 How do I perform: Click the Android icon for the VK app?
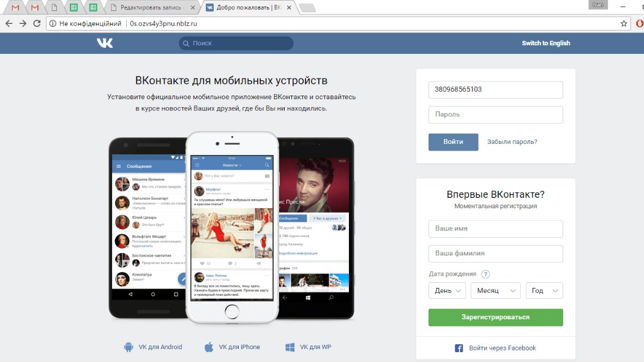click(x=129, y=347)
